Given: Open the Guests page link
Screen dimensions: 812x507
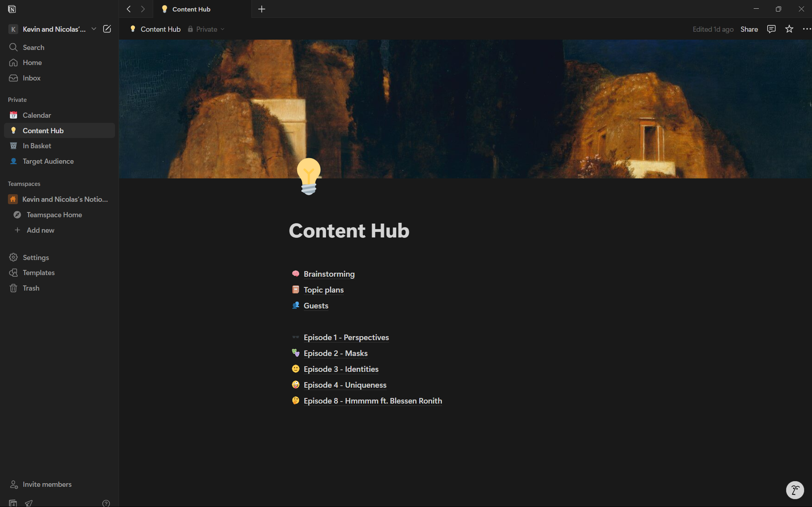Looking at the screenshot, I should pos(316,306).
